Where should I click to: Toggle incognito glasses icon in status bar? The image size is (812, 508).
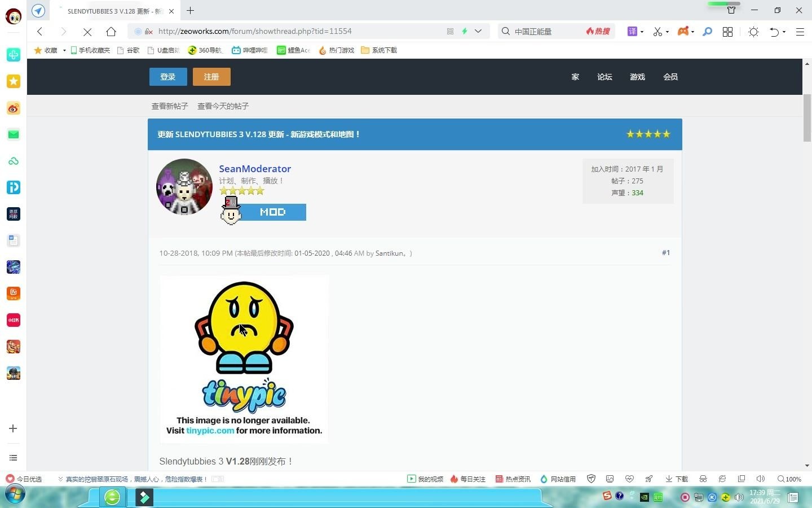(703, 479)
